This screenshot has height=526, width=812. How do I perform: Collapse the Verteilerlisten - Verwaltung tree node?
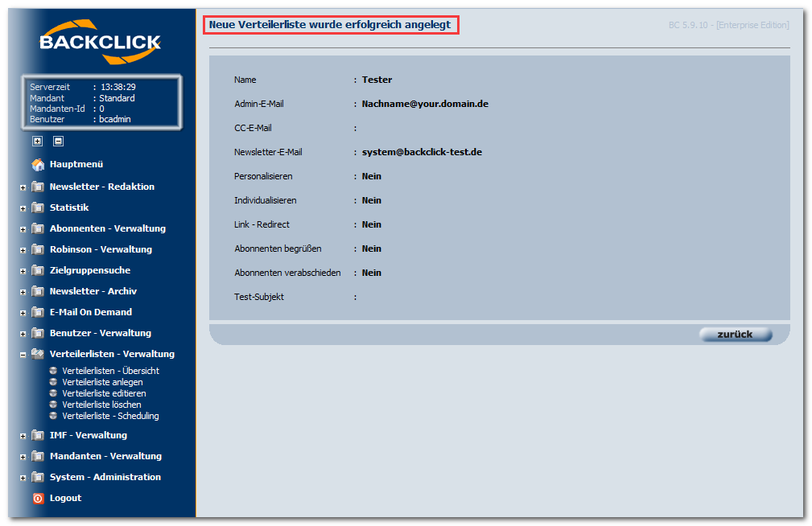pos(23,355)
